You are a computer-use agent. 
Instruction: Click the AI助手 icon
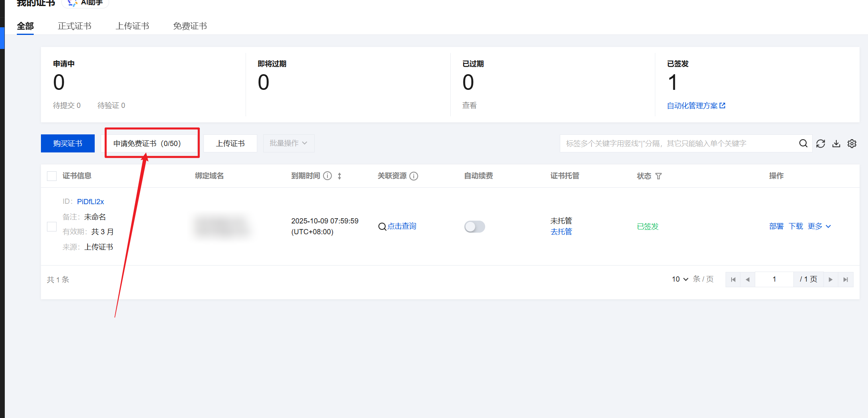[72, 3]
